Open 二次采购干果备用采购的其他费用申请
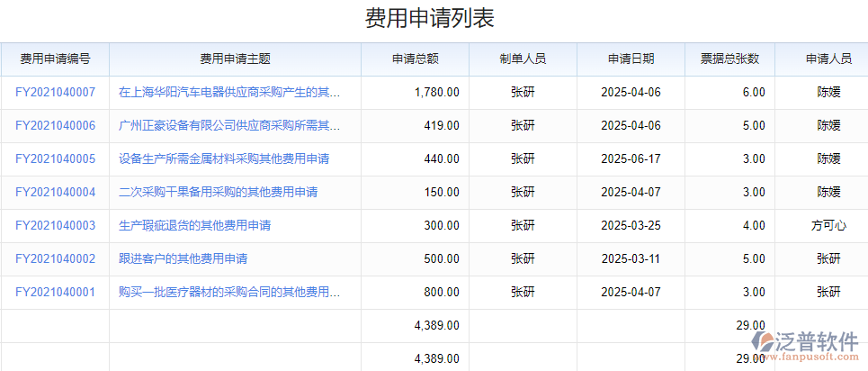Screen dimensions: 868x371 tap(218, 192)
